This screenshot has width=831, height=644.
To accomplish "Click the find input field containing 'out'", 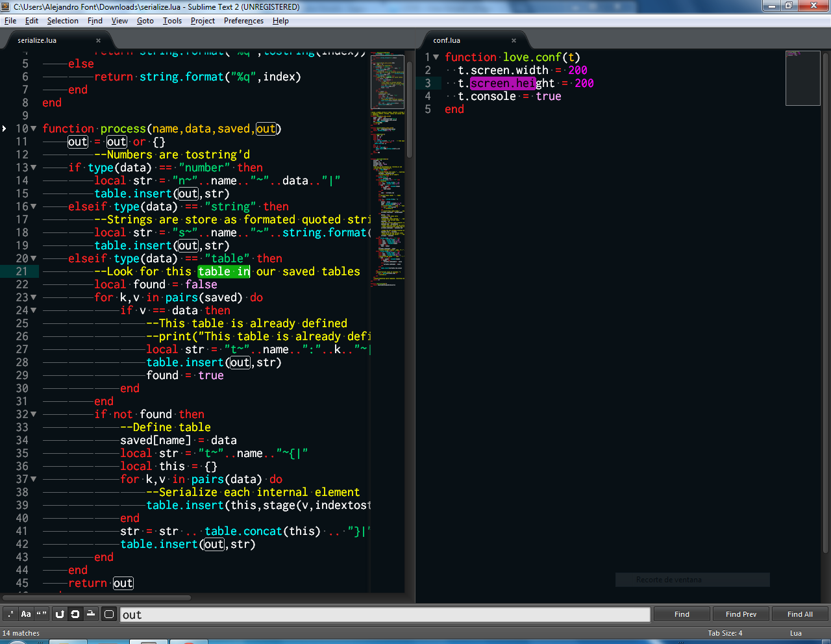I will click(385, 614).
